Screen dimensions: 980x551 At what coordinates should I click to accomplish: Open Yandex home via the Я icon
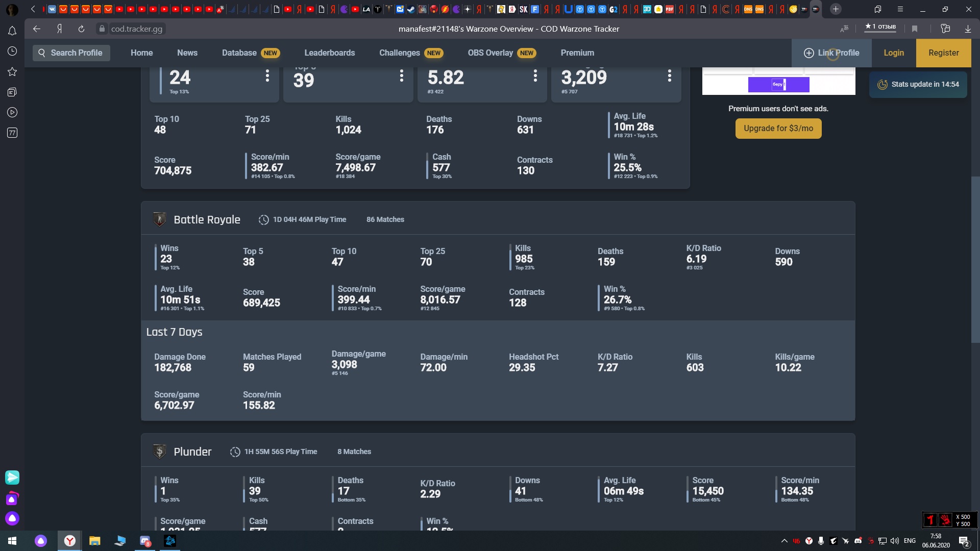59,29
